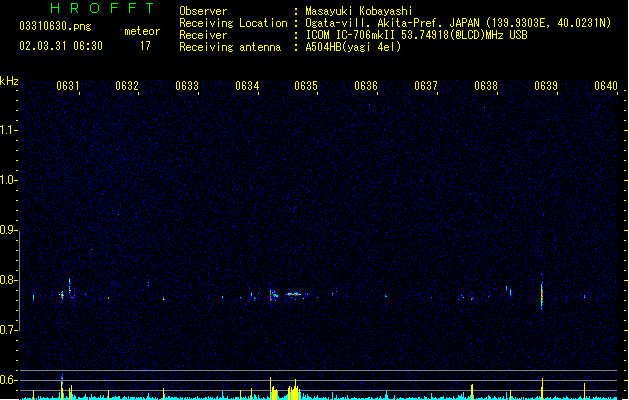Select the filename 03310630.png

[x=55, y=26]
